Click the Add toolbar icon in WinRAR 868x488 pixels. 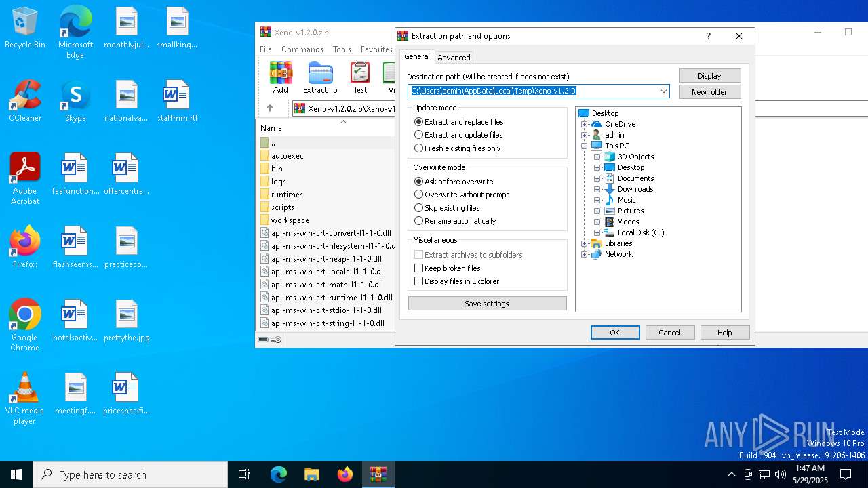pos(280,77)
